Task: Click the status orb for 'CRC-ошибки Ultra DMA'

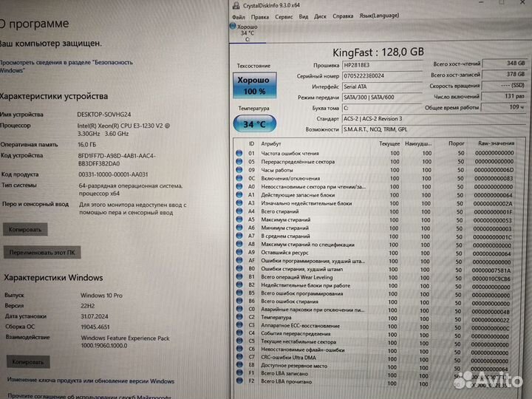Action: [239, 358]
